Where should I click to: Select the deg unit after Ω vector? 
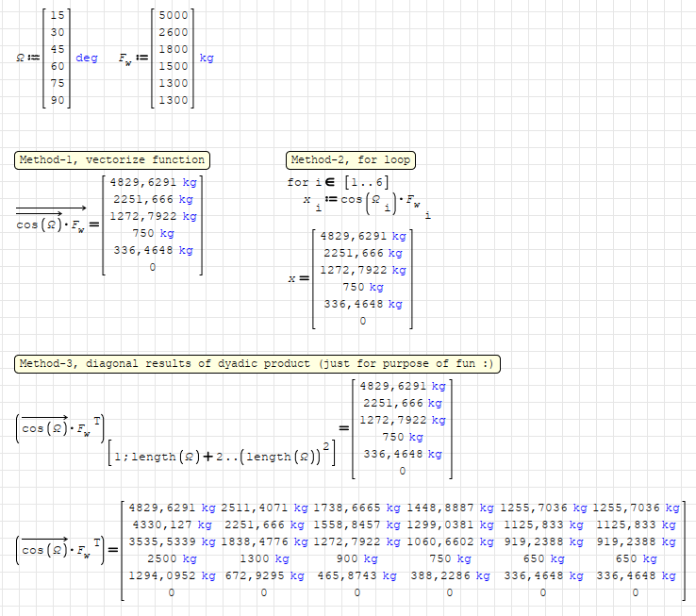(86, 58)
